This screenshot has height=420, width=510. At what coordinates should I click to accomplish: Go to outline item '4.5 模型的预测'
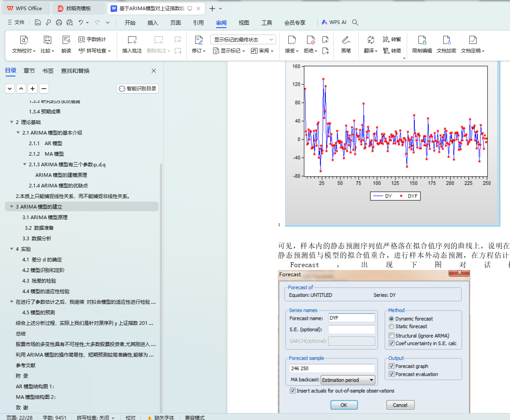click(x=39, y=312)
